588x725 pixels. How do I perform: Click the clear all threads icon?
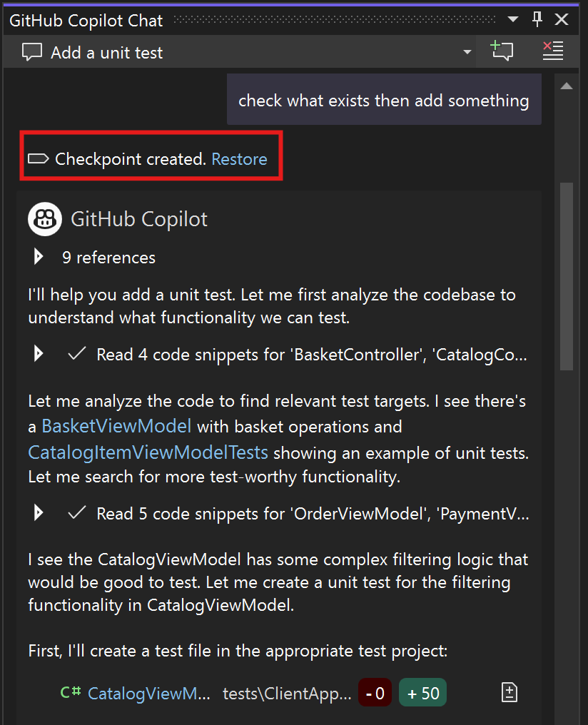pyautogui.click(x=553, y=51)
